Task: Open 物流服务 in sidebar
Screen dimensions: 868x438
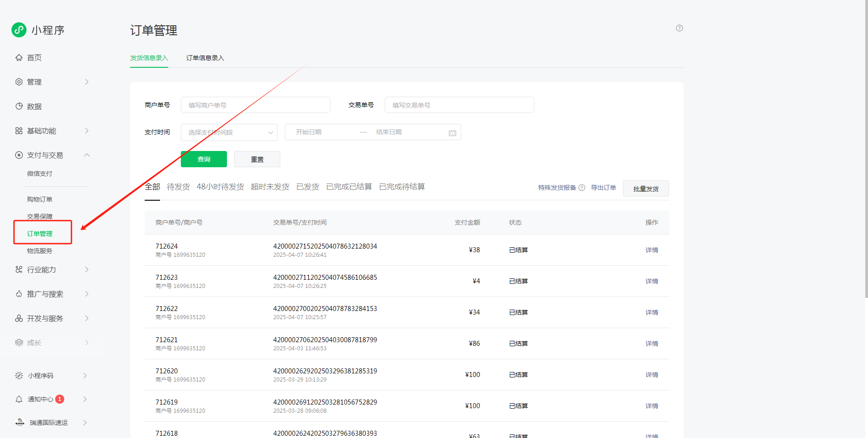Action: (x=40, y=251)
